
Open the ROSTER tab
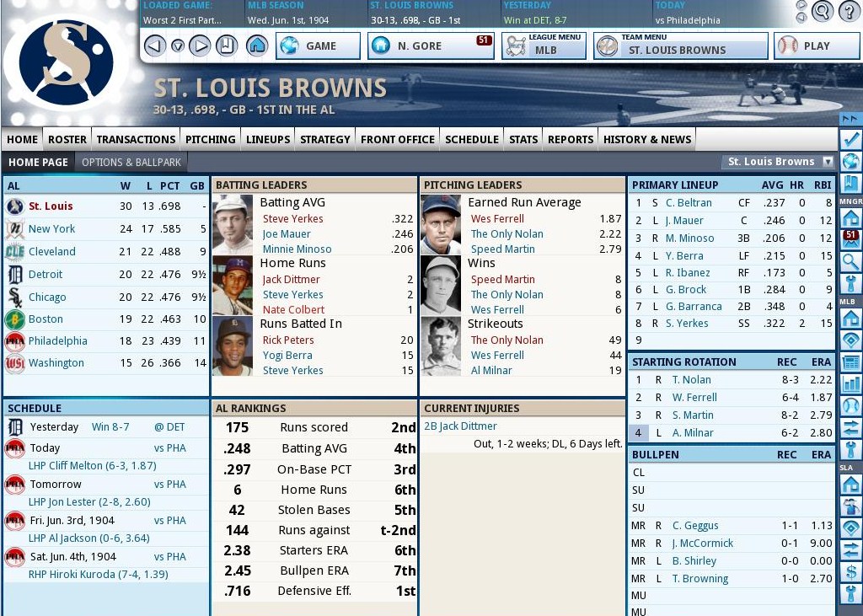click(67, 139)
